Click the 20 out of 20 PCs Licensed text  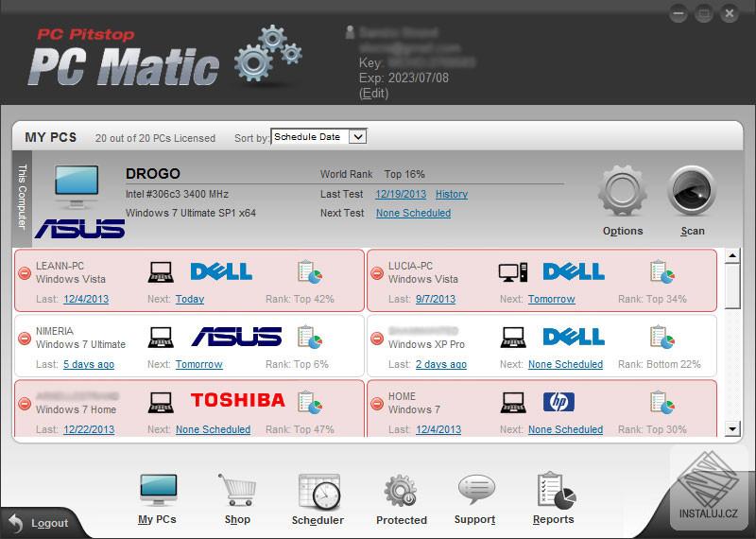[155, 138]
